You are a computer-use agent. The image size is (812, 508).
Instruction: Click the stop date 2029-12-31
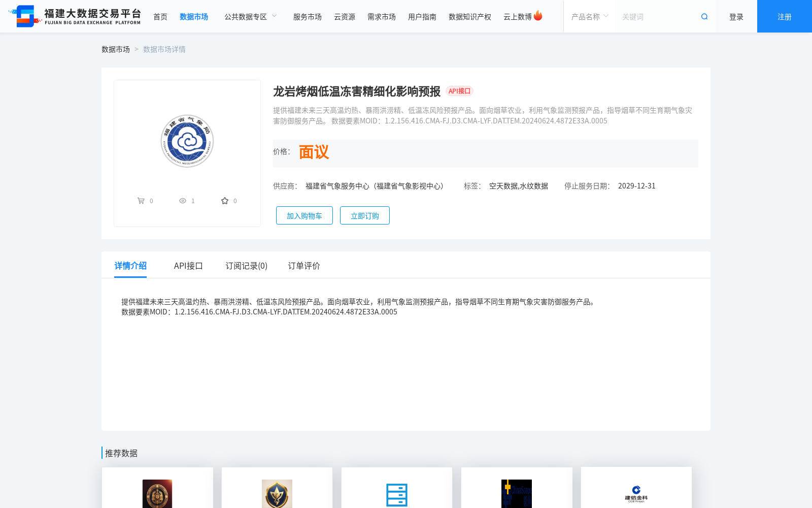point(637,186)
